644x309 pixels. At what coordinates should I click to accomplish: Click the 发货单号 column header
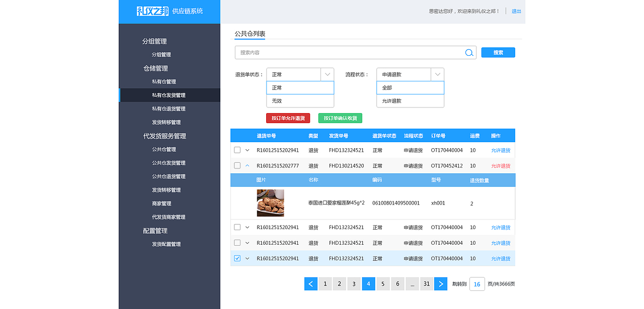(339, 136)
